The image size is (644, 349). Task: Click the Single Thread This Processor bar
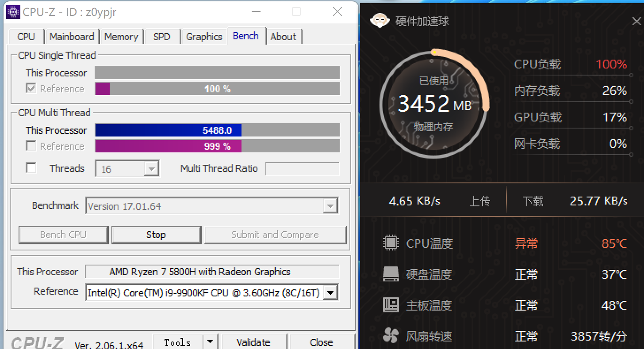point(217,72)
